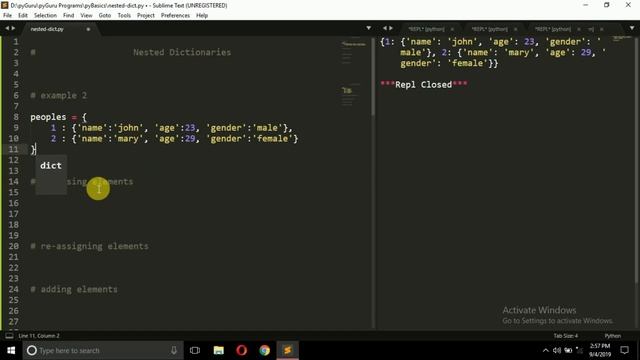The height and width of the screenshot is (360, 640).
Task: Click the code editor minimap in the left pane
Action: [353, 73]
